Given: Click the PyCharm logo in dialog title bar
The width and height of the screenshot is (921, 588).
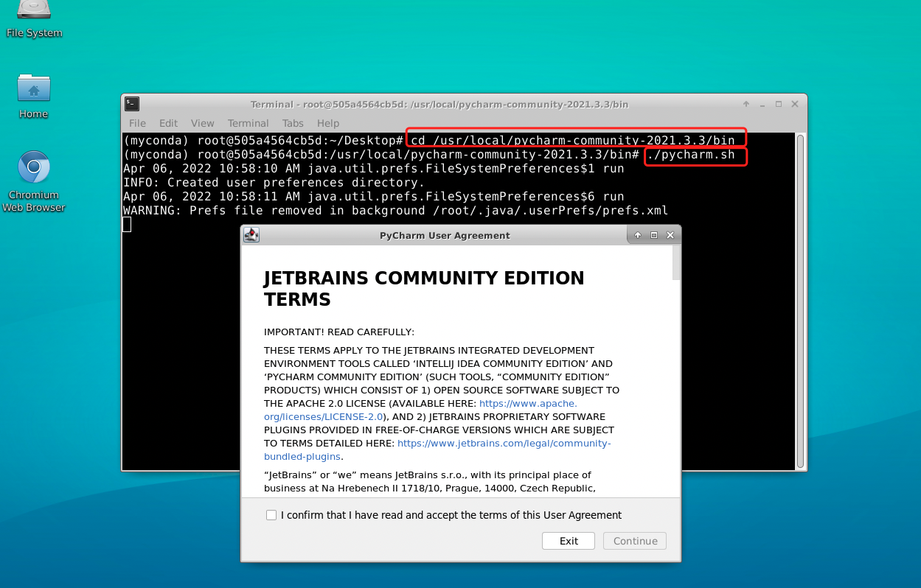Looking at the screenshot, I should tap(251, 235).
